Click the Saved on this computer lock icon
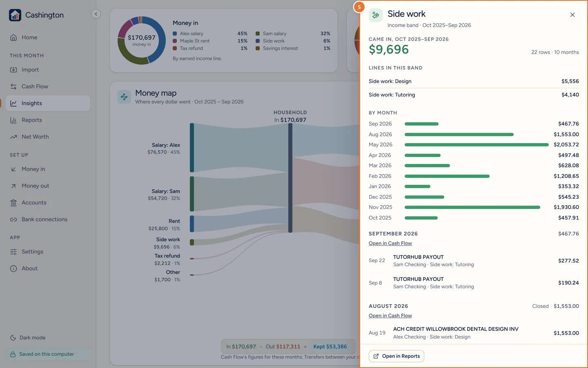The width and height of the screenshot is (588, 368). (x=13, y=355)
